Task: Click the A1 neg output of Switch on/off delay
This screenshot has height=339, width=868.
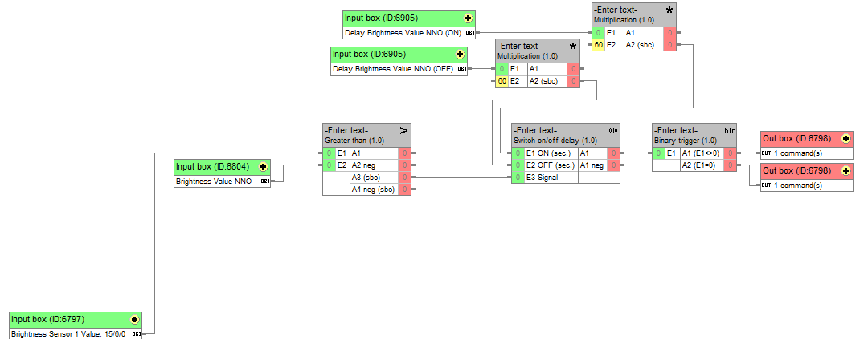Action: 592,165
